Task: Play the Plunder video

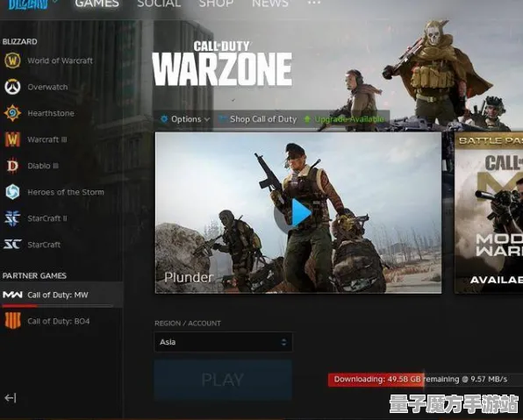Action: (x=298, y=213)
